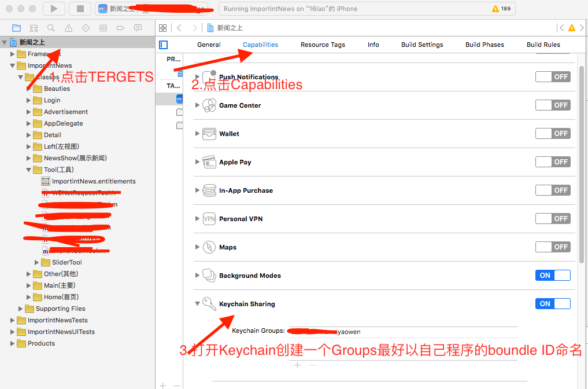Open the Debug navigator lines icon
The width and height of the screenshot is (588, 389).
pyautogui.click(x=103, y=28)
